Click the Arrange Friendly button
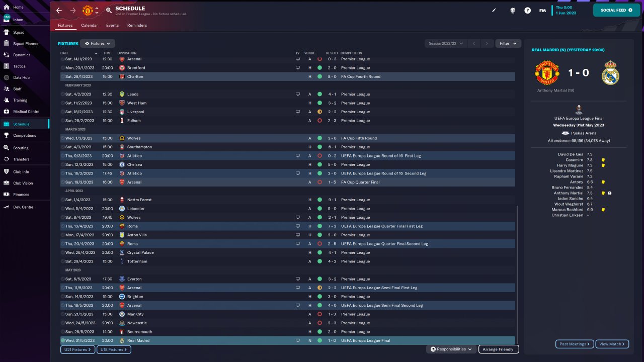644x362 pixels. tap(499, 349)
